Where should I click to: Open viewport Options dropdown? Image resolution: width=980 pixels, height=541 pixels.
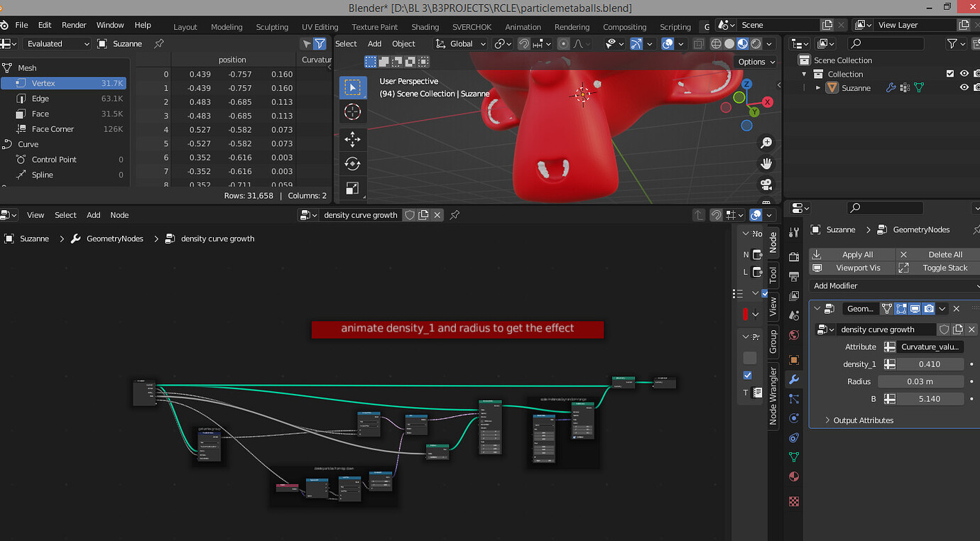pos(756,61)
